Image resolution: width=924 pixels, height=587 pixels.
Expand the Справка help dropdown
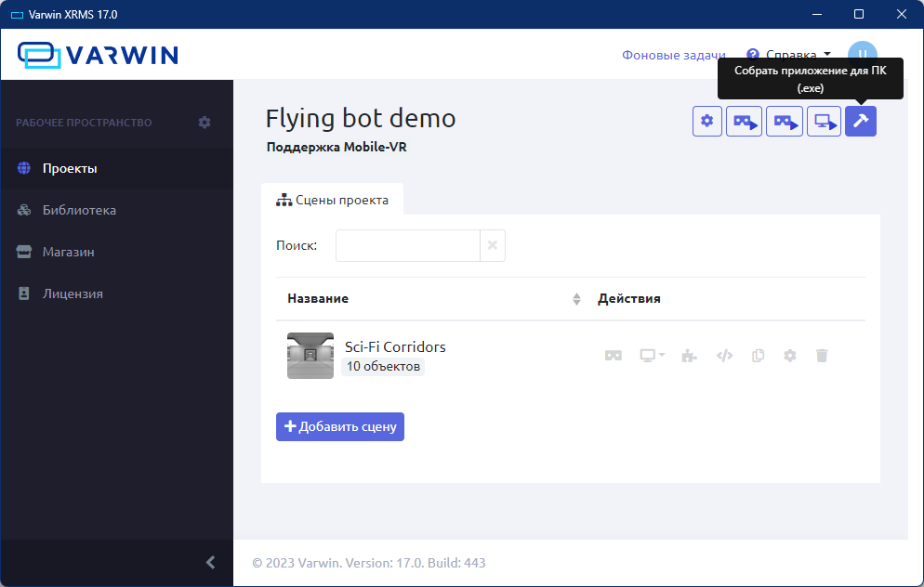(x=788, y=55)
